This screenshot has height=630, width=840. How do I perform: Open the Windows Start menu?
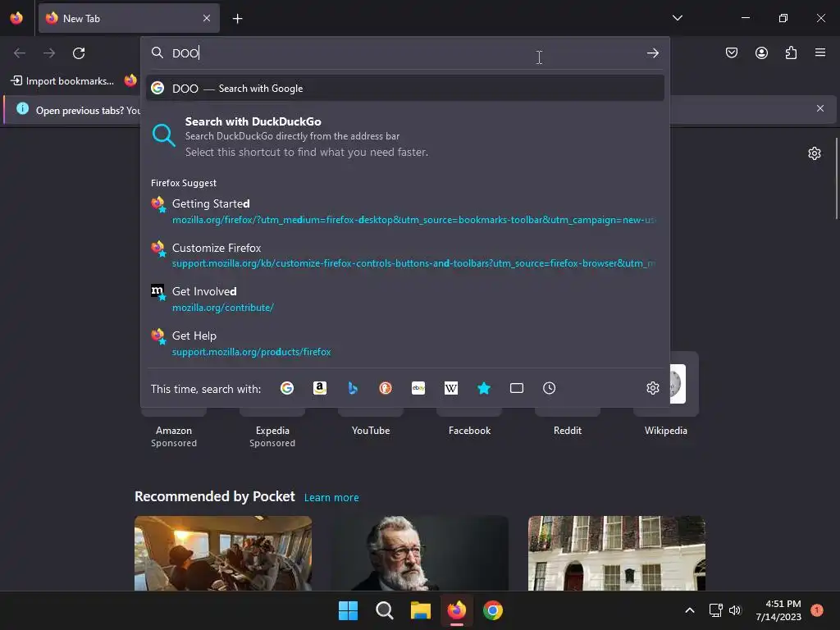pos(348,610)
